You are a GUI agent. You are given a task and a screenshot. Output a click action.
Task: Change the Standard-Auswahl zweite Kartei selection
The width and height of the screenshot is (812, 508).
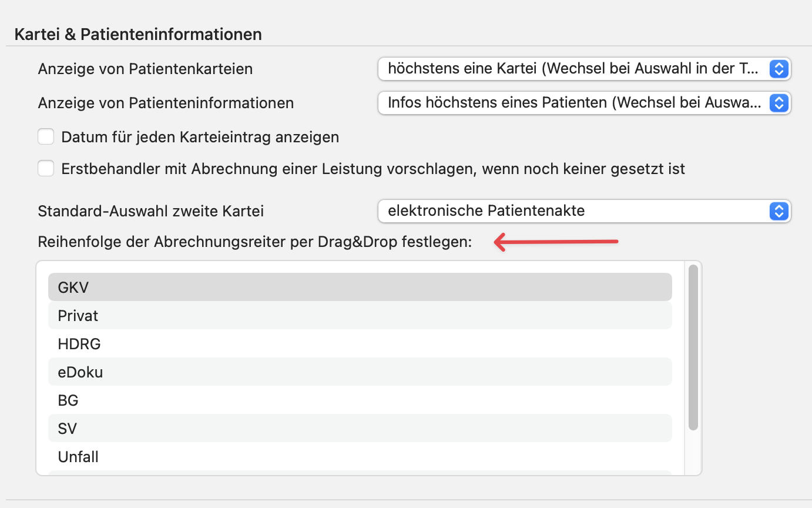(x=585, y=211)
